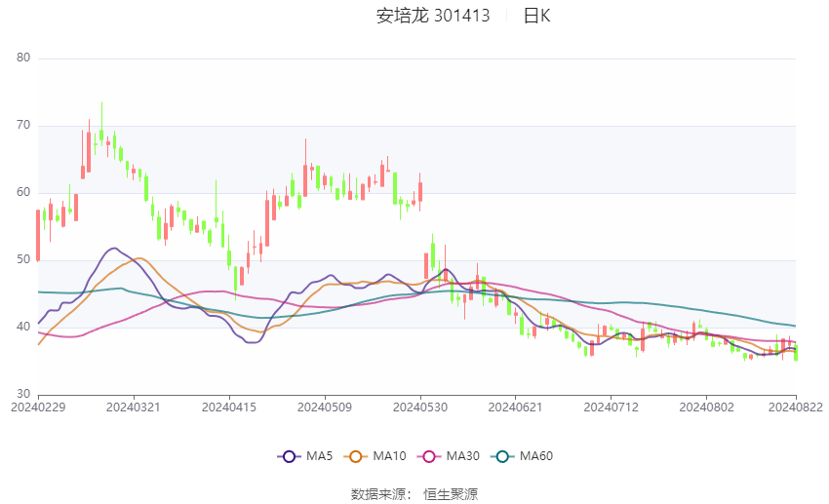Click the 30 price axis label
The height and width of the screenshot is (504, 829).
(23, 394)
